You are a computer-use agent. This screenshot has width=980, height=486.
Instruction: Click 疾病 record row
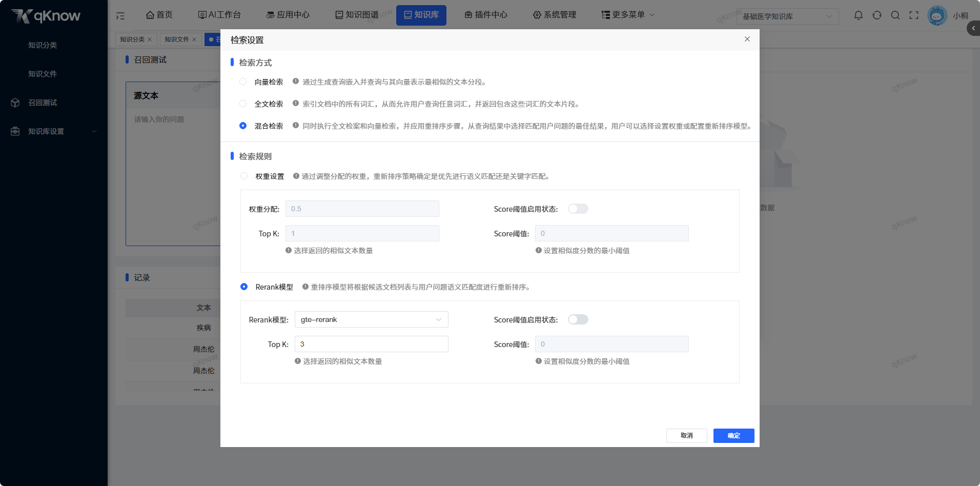pos(173,328)
